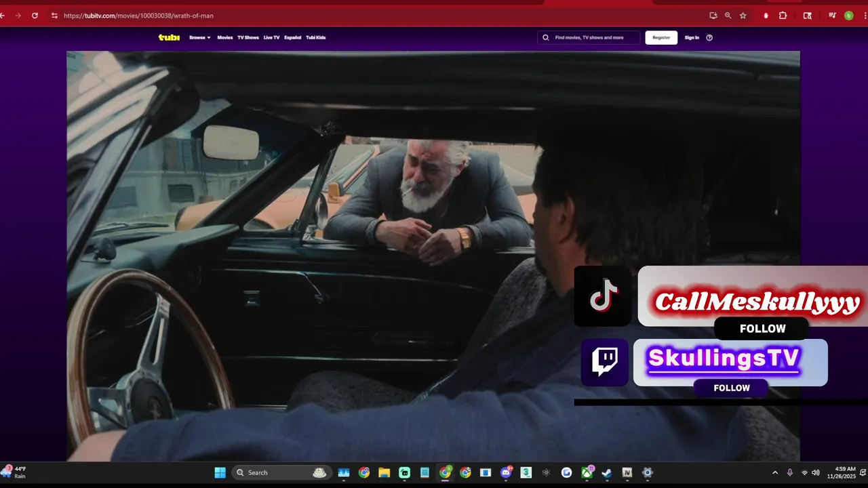Click the taskbar Search box

tap(281, 472)
